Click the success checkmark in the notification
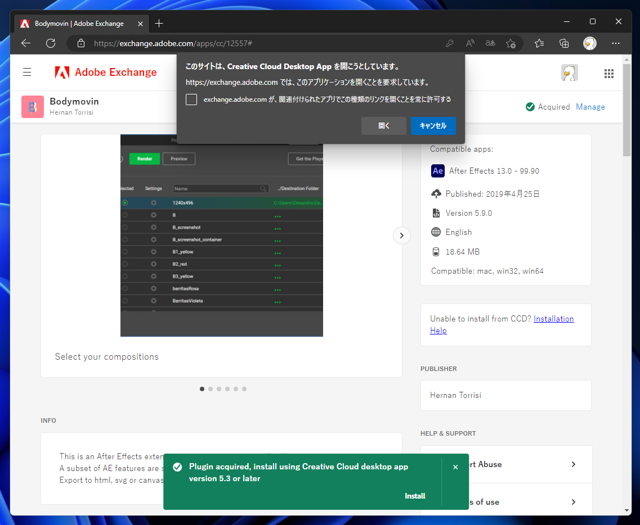The image size is (640, 525). (177, 467)
